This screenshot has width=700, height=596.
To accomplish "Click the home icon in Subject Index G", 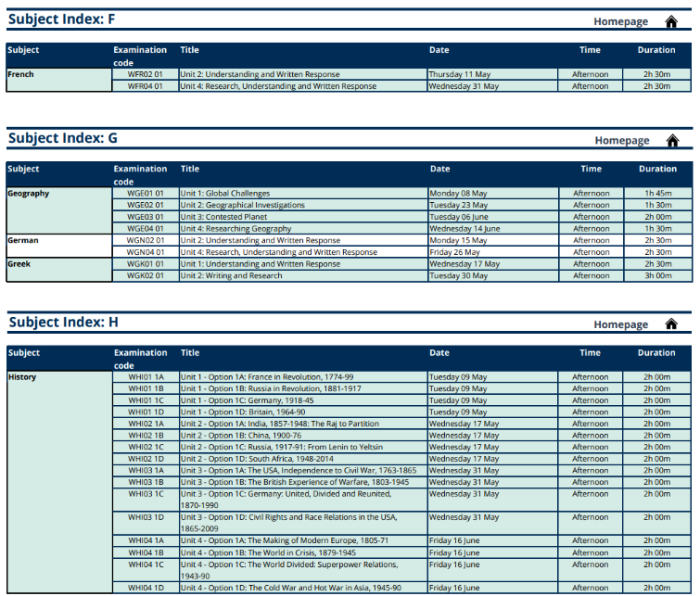I will [672, 141].
